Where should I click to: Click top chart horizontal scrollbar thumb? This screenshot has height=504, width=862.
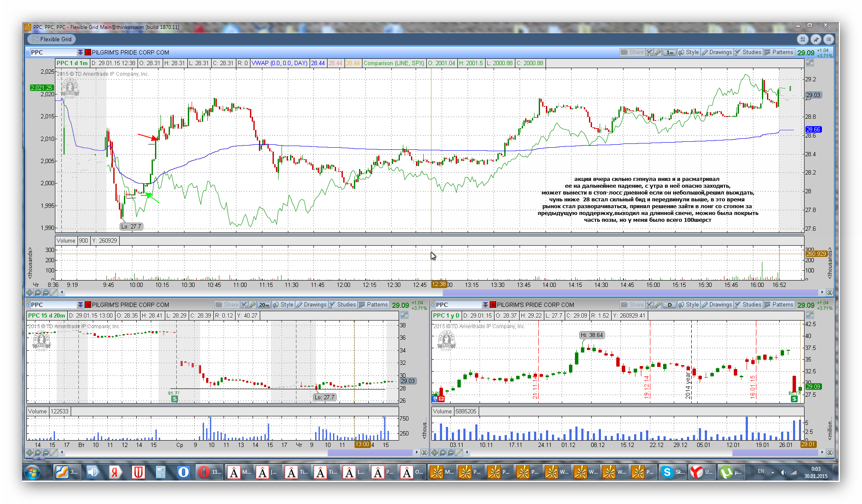[x=630, y=292]
